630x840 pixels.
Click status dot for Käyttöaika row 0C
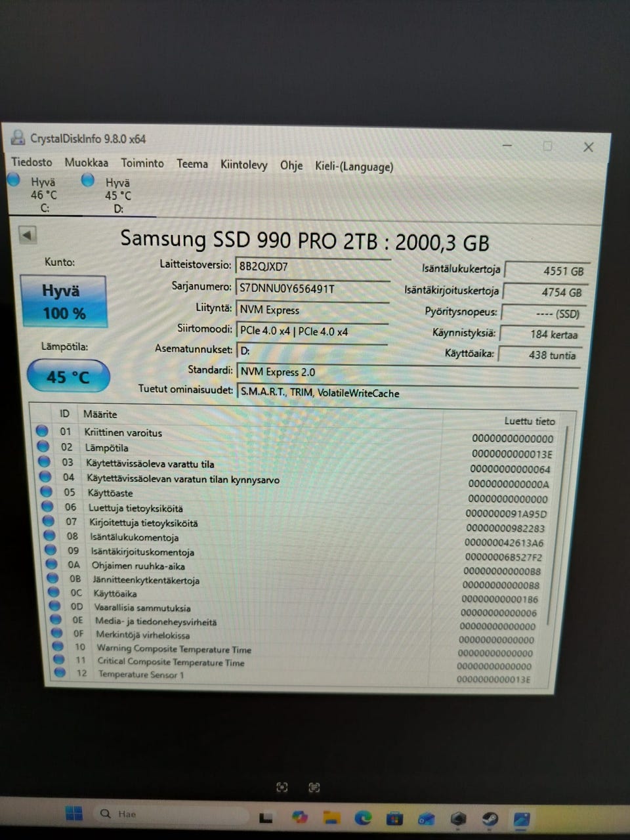click(x=54, y=592)
